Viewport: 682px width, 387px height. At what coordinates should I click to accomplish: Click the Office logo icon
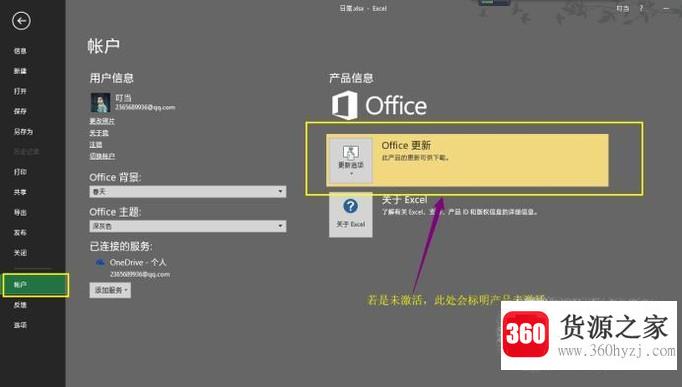344,105
